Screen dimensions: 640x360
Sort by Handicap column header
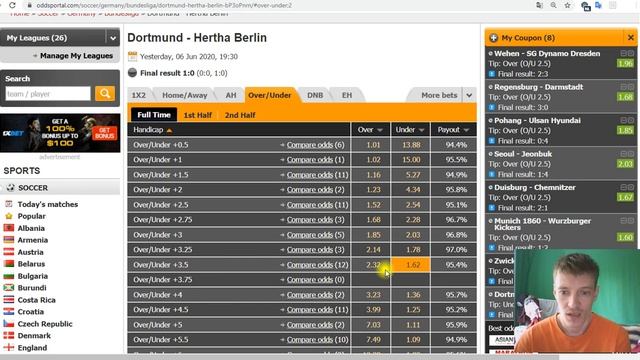tap(152, 130)
